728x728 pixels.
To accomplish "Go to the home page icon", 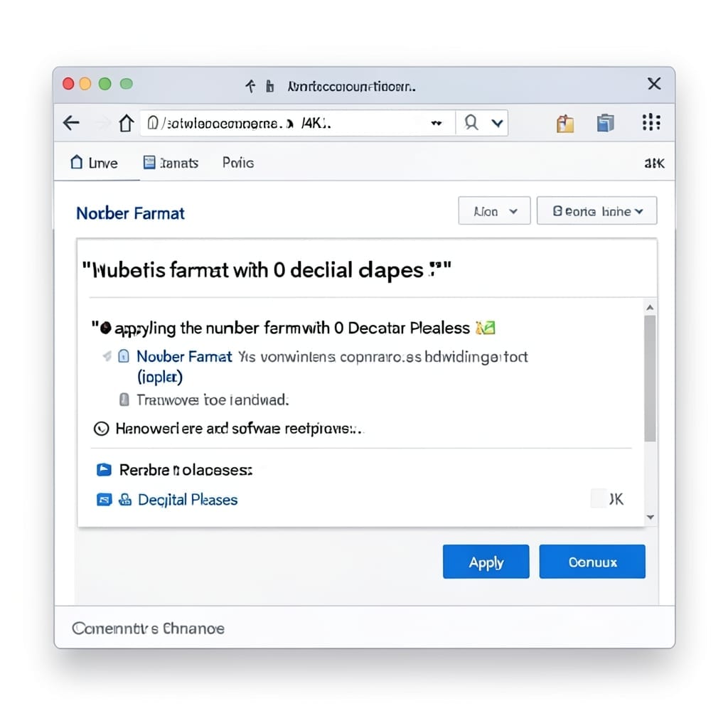I will point(126,123).
